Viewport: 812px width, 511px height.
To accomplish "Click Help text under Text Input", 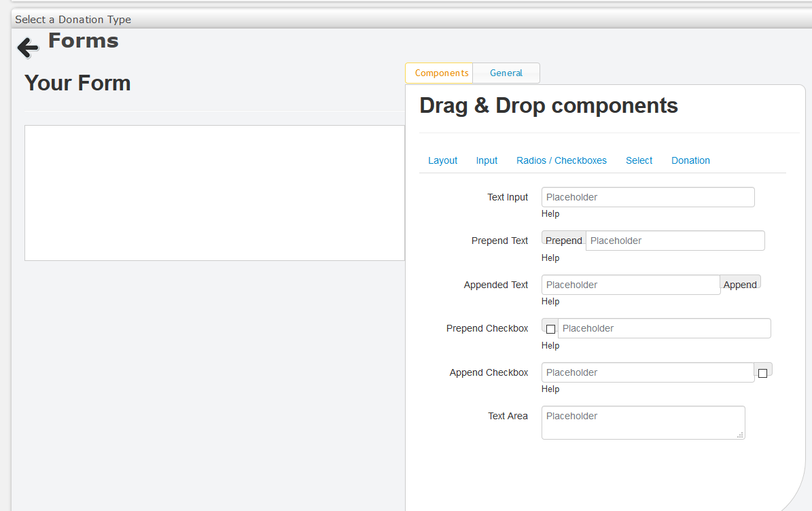I will pos(550,214).
